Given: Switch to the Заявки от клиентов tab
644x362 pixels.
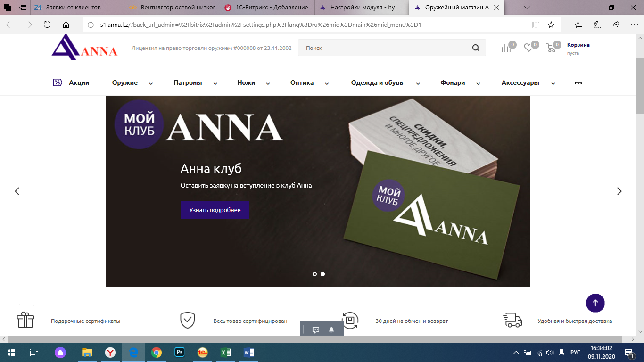Looking at the screenshot, I should [78, 8].
